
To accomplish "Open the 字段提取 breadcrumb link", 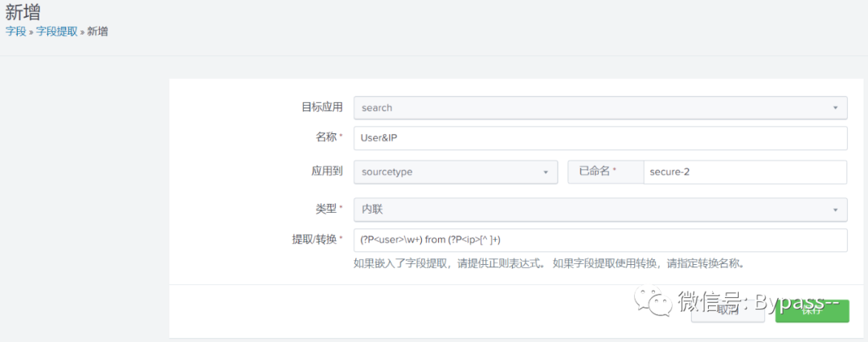I will (57, 31).
